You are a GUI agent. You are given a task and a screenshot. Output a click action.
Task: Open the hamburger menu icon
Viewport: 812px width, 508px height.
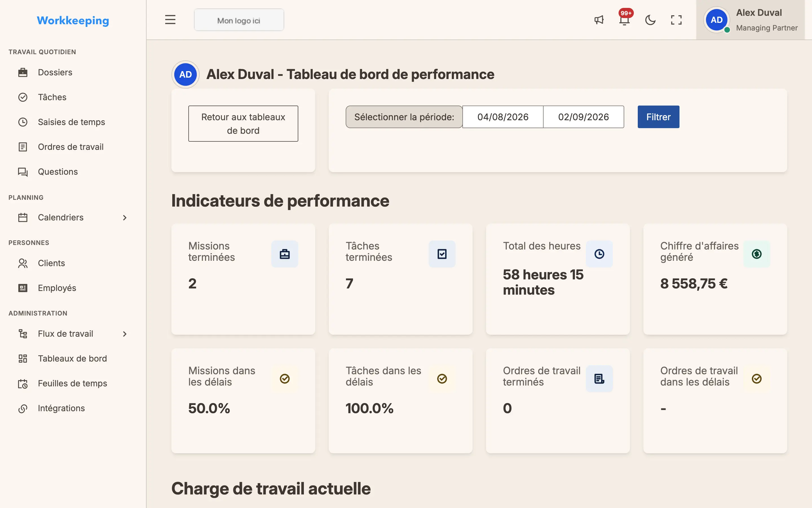point(170,20)
